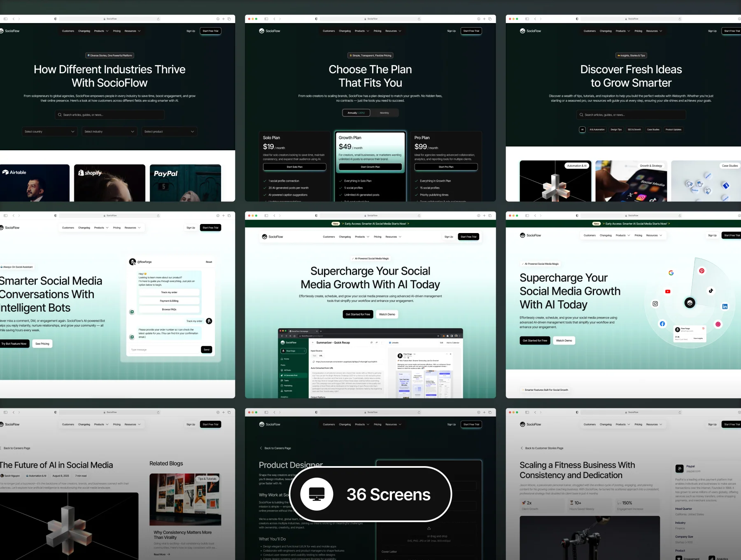741x560 pixels.
Task: Click the Google icon in the left-aligned Supercharge window
Action: click(x=671, y=273)
